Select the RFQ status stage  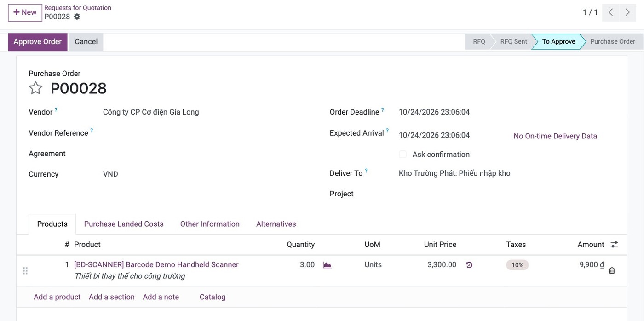click(x=479, y=41)
